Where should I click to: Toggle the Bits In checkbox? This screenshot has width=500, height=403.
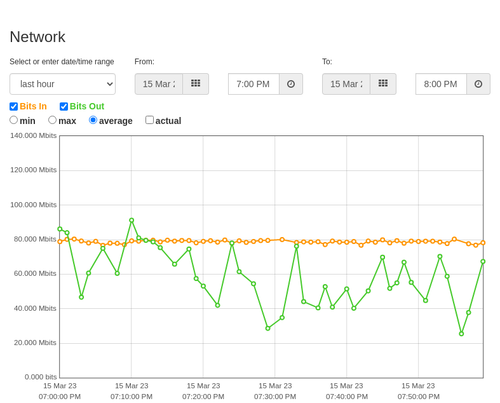[x=14, y=107]
